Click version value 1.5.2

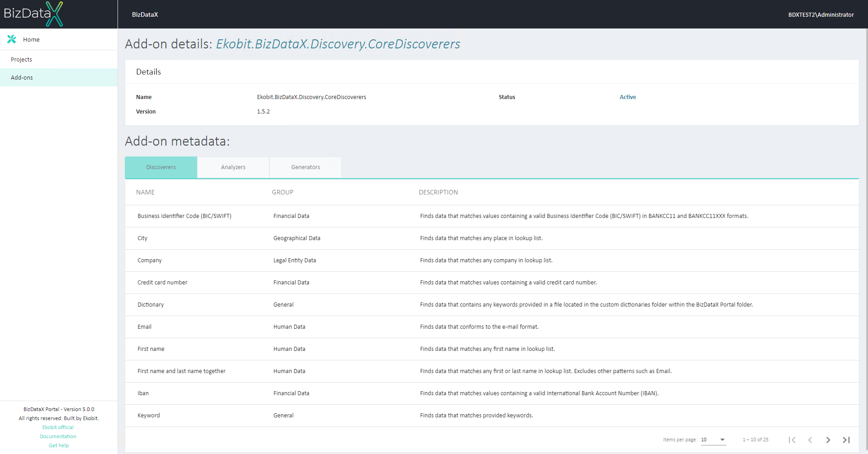263,111
